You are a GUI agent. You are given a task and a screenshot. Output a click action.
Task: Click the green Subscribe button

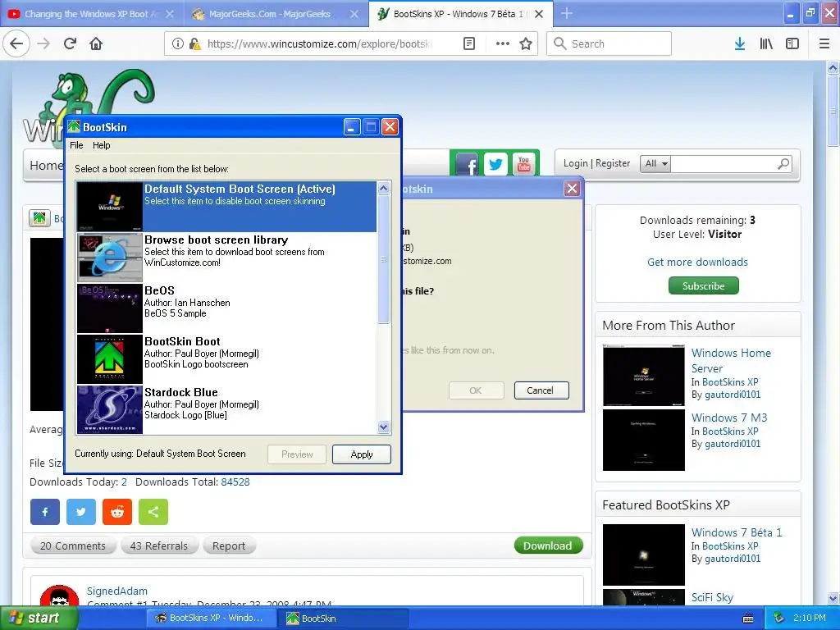click(x=703, y=286)
